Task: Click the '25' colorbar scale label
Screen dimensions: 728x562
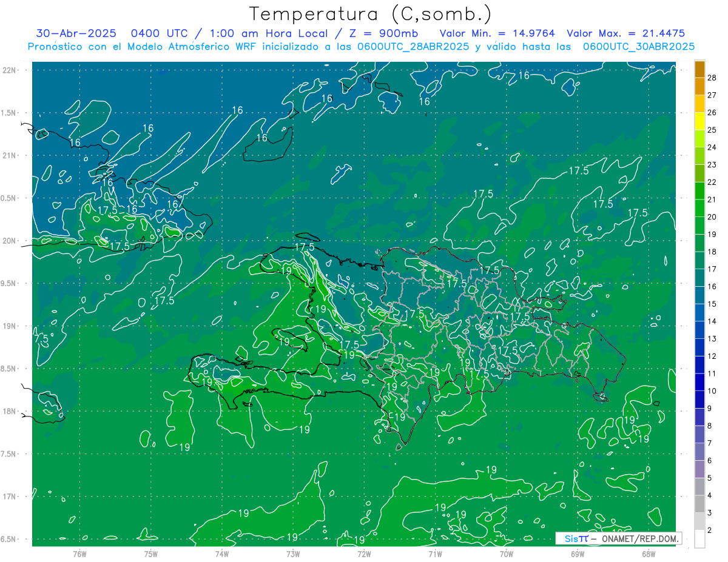Action: 712,130
